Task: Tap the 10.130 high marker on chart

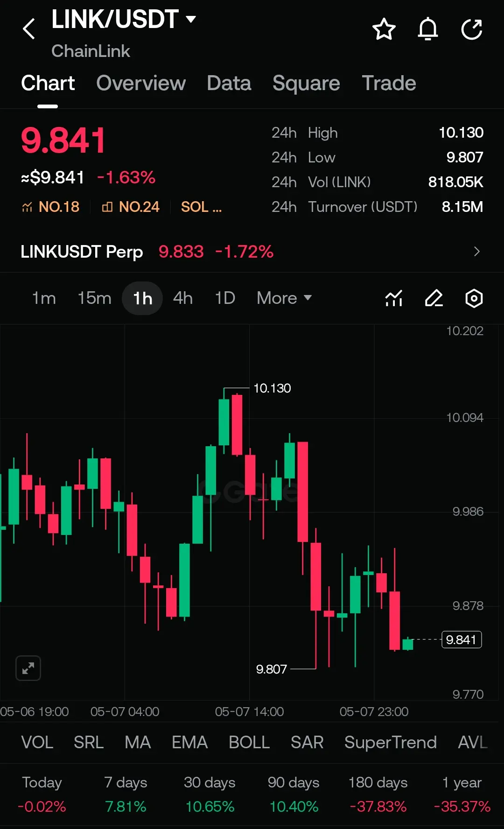Action: [x=272, y=388]
